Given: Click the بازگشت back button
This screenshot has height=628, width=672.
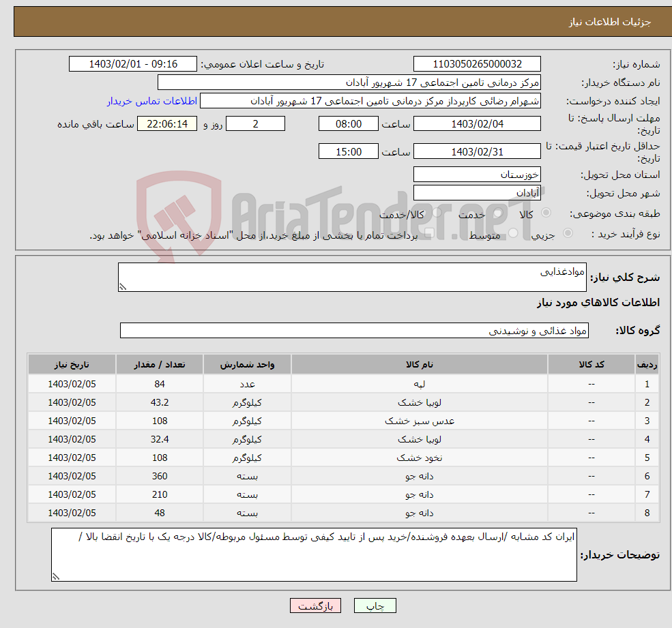Looking at the screenshot, I should pos(315,605).
